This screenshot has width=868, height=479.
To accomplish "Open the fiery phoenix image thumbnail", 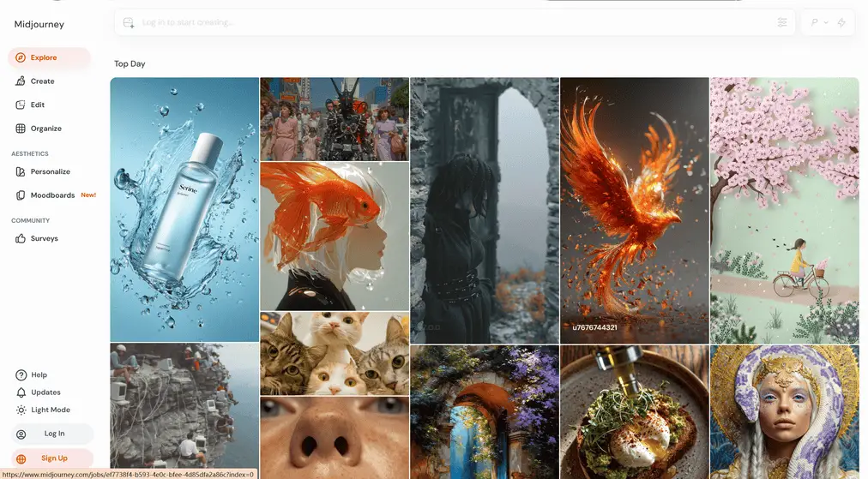I will [634, 210].
